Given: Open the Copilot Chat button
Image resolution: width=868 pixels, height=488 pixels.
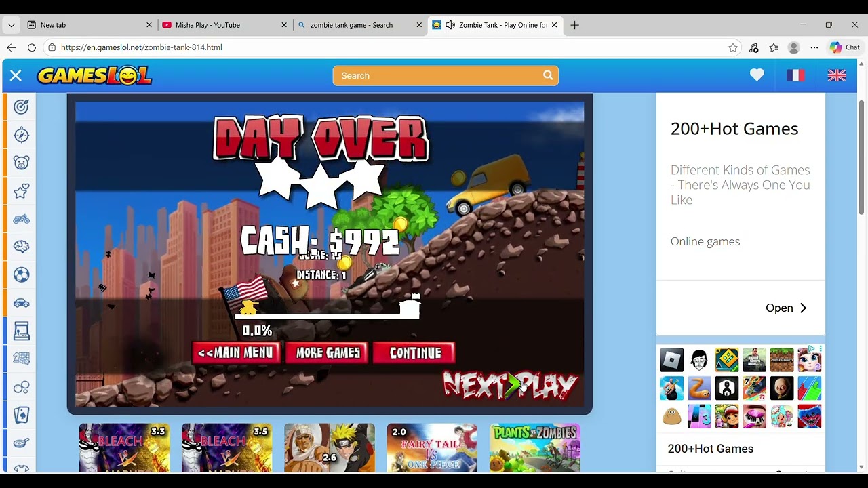Looking at the screenshot, I should [x=844, y=47].
